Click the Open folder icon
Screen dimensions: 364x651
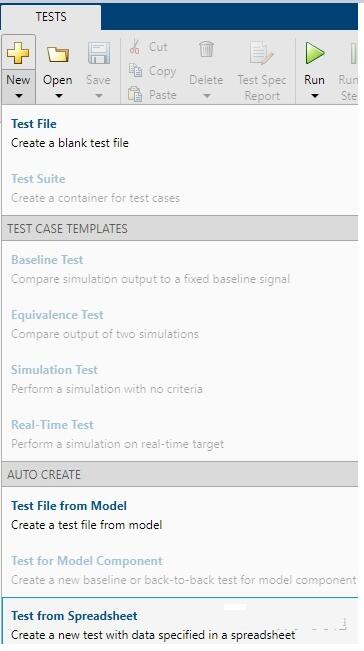58,54
